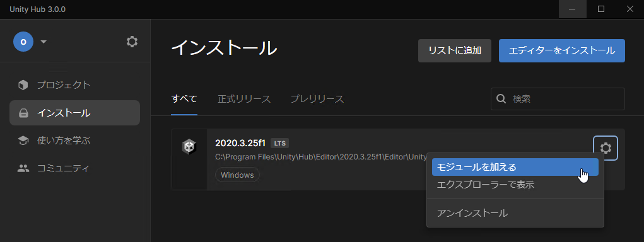Minimize the Unity Hub window
Viewport: 644px width, 242px height.
(x=572, y=9)
